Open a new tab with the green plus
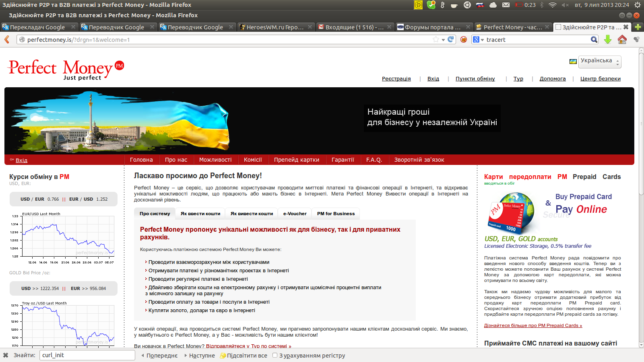 (x=638, y=27)
